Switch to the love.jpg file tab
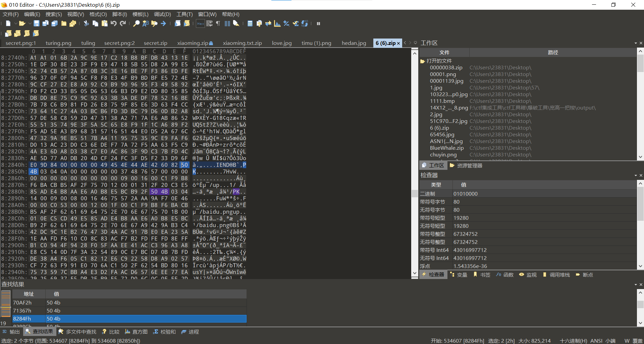The height and width of the screenshot is (344, 644). pos(282,43)
